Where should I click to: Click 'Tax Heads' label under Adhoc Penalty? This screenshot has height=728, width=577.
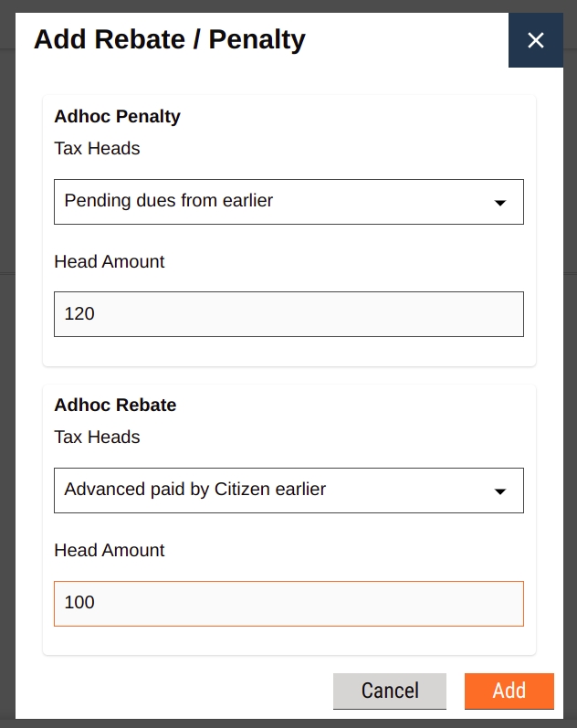97,148
